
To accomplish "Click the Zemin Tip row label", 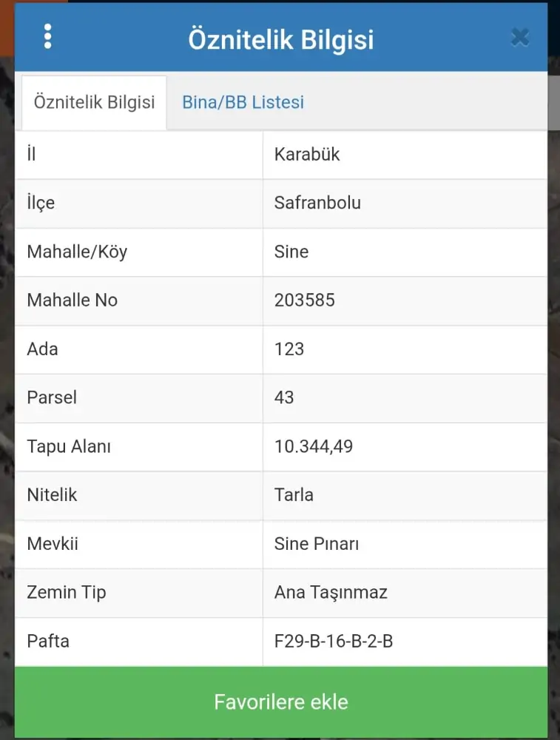I will pyautogui.click(x=67, y=592).
